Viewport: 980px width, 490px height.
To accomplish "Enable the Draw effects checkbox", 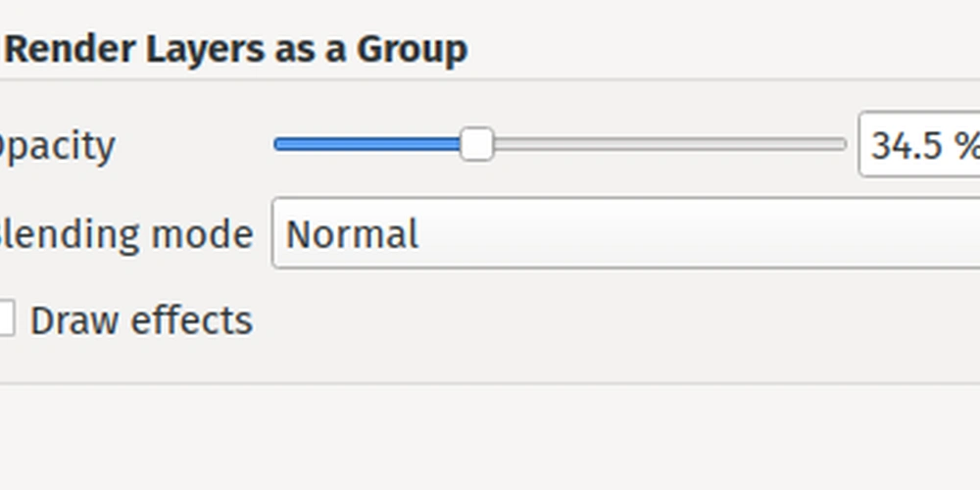I will tap(5, 318).
